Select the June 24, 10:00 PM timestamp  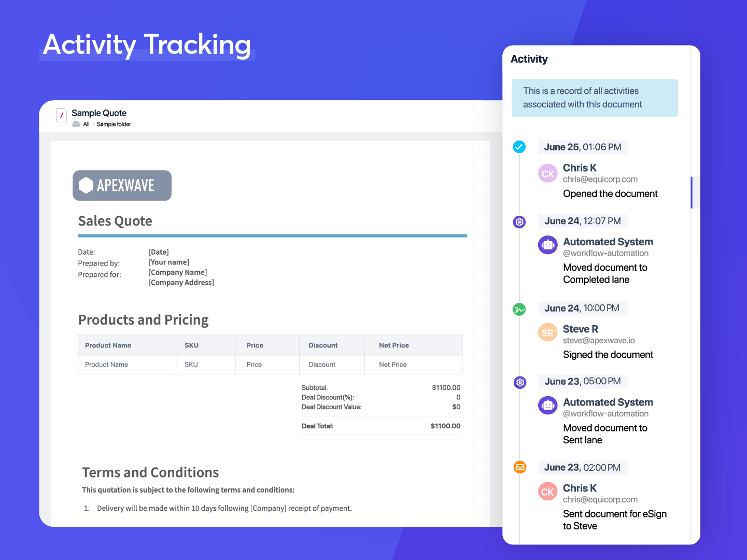click(582, 309)
